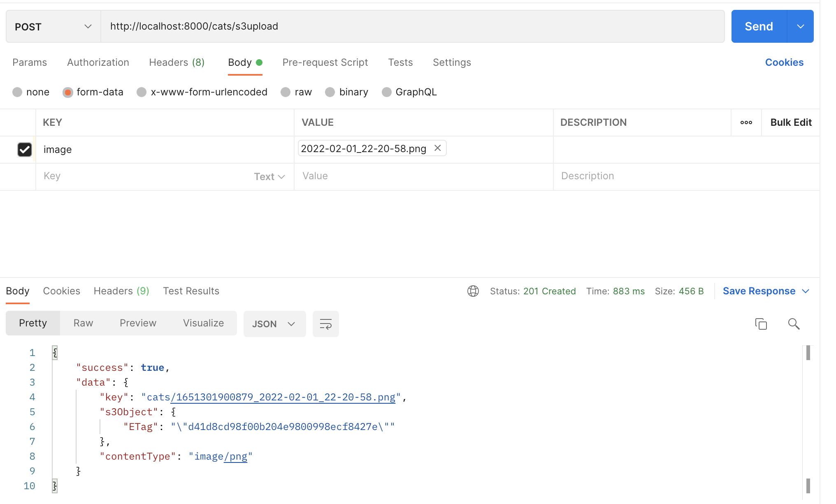This screenshot has height=504, width=836.
Task: Expand the JSON format dropdown
Action: tap(274, 324)
